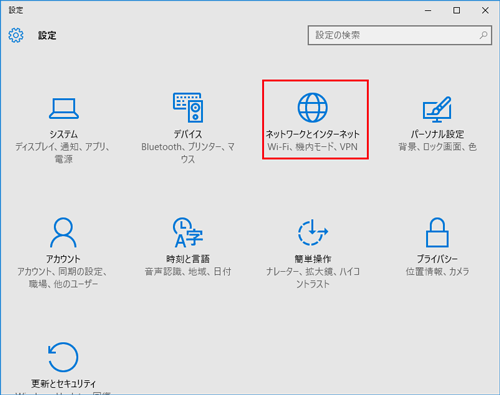Select the システム label text
The image size is (500, 395).
[64, 134]
